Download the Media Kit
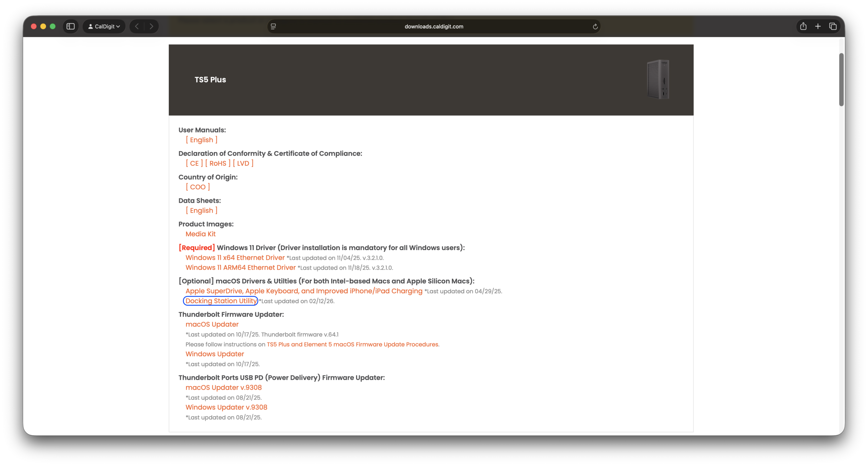The width and height of the screenshot is (868, 466). 200,234
